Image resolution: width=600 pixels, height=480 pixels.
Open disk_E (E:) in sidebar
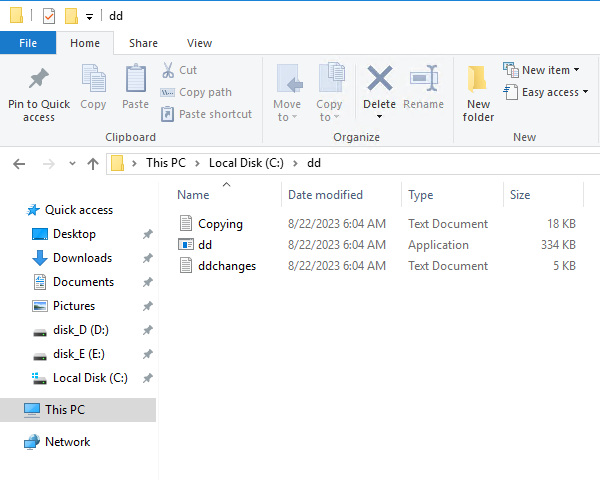tap(79, 354)
